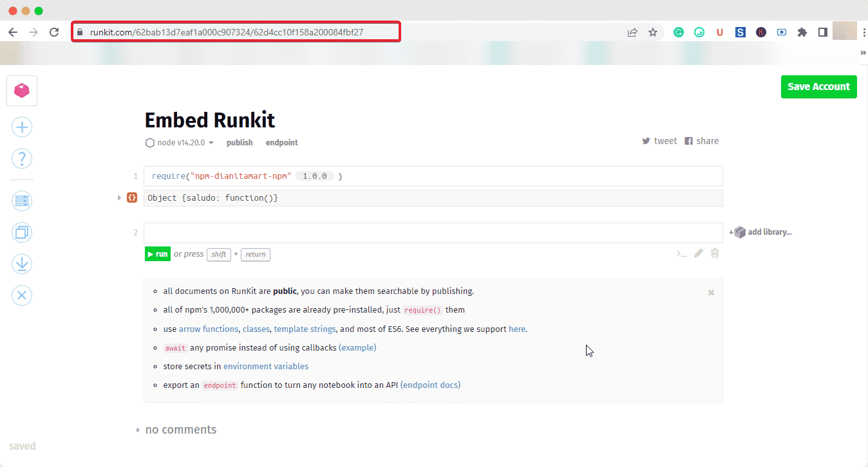Open the node v14.20.0 version dropdown
868x467 pixels.
click(180, 143)
